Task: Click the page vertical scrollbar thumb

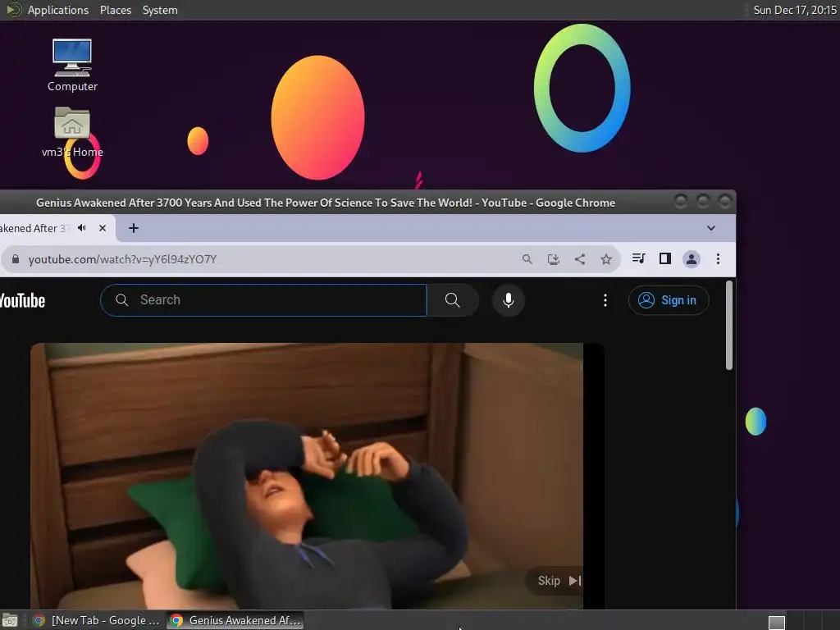Action: 728,325
